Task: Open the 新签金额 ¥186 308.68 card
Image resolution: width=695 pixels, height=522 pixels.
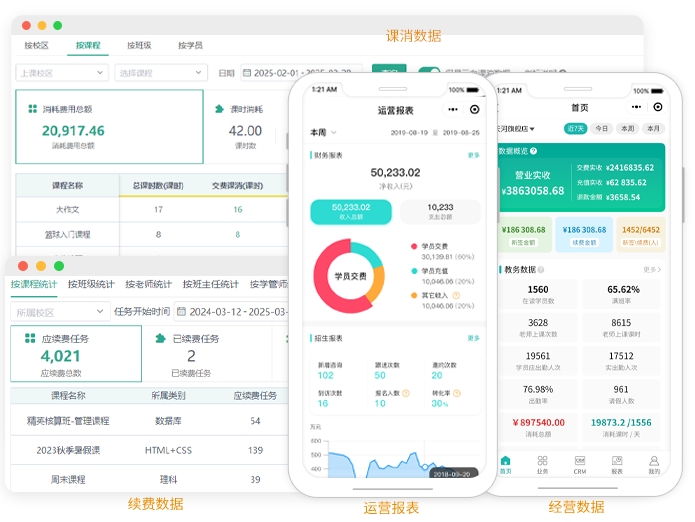Action: [x=523, y=234]
